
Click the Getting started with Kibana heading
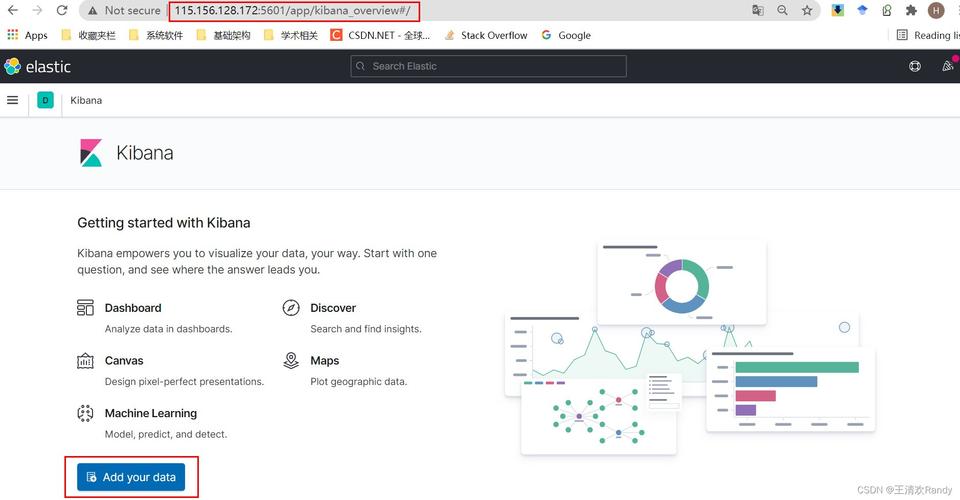[x=163, y=223]
